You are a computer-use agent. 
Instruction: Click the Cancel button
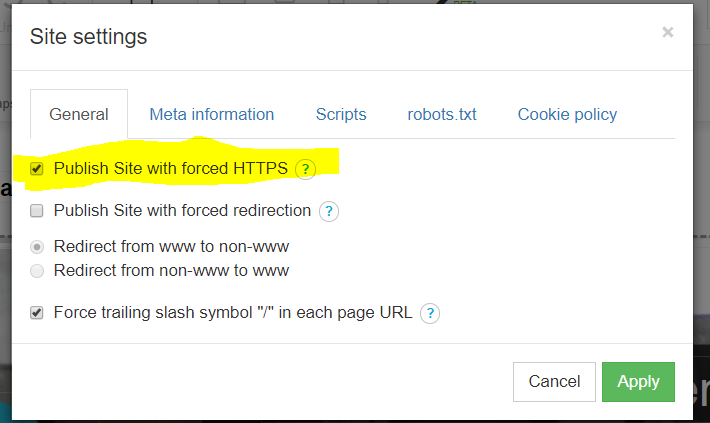click(x=554, y=382)
